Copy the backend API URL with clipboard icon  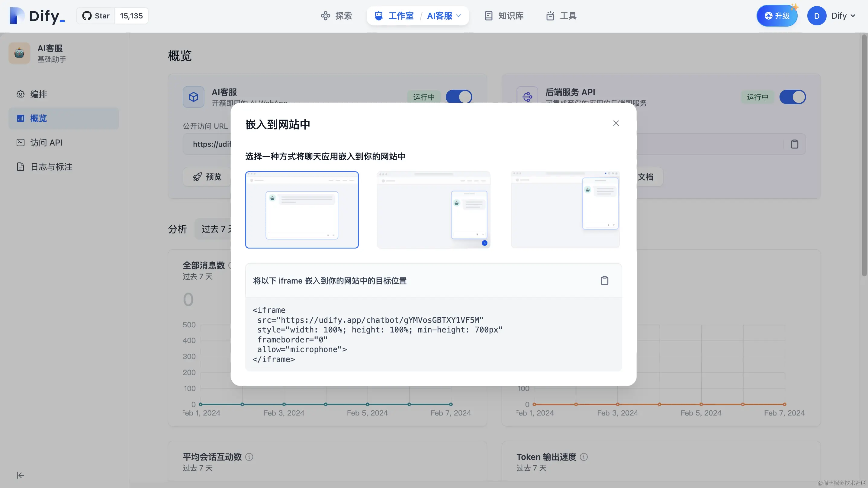click(795, 144)
